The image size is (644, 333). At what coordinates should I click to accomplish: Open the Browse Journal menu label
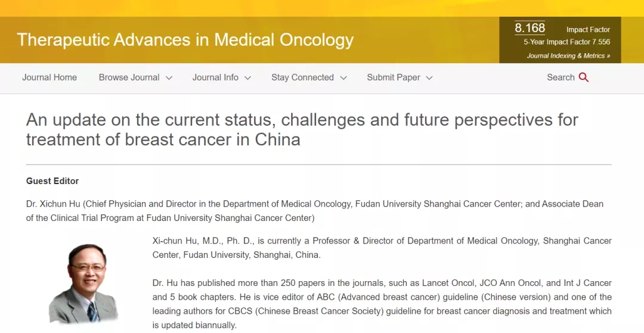point(129,77)
